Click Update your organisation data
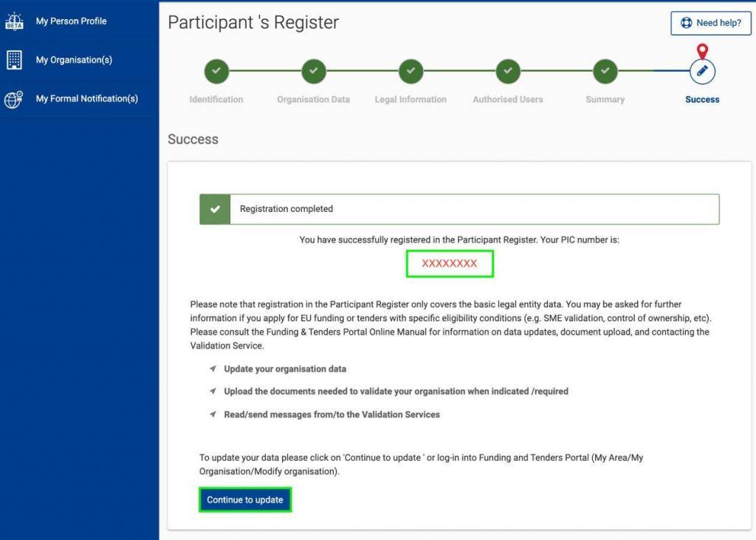756x540 pixels. point(285,369)
